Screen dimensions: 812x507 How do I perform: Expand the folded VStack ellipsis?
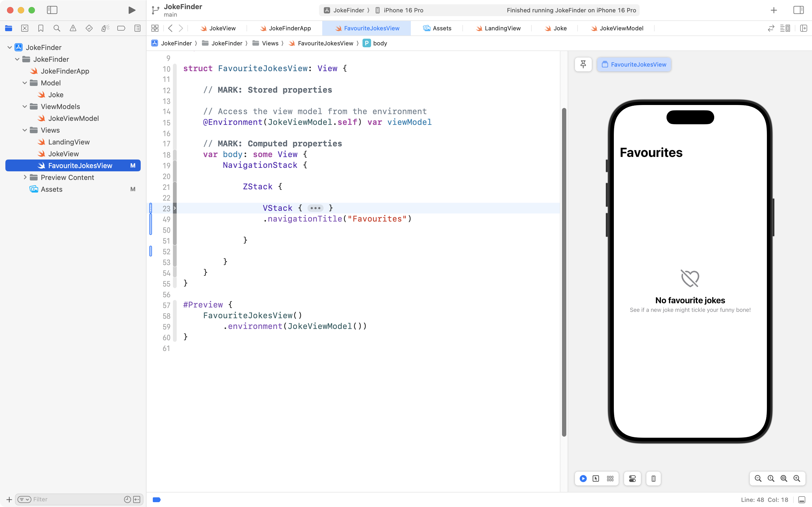[315, 208]
